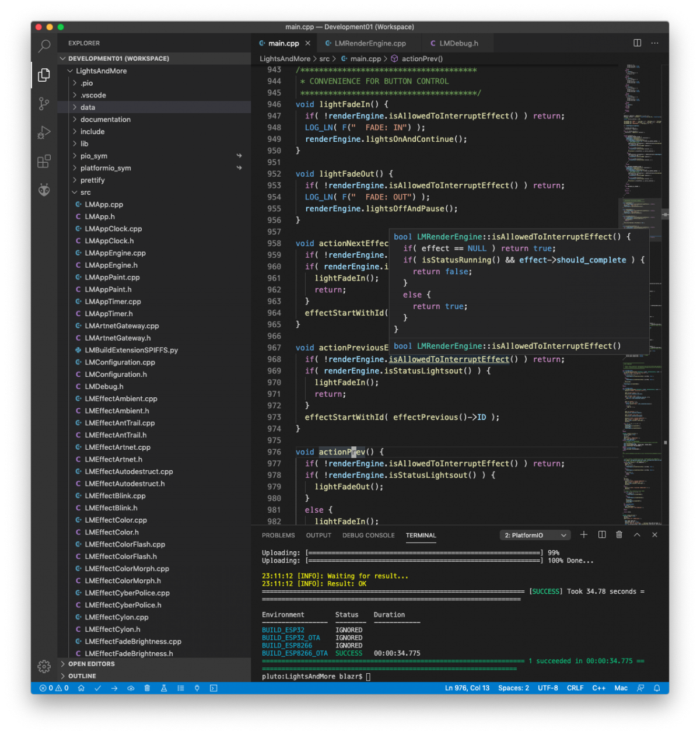Collapse the src folder
The image size is (700, 735).
[85, 192]
